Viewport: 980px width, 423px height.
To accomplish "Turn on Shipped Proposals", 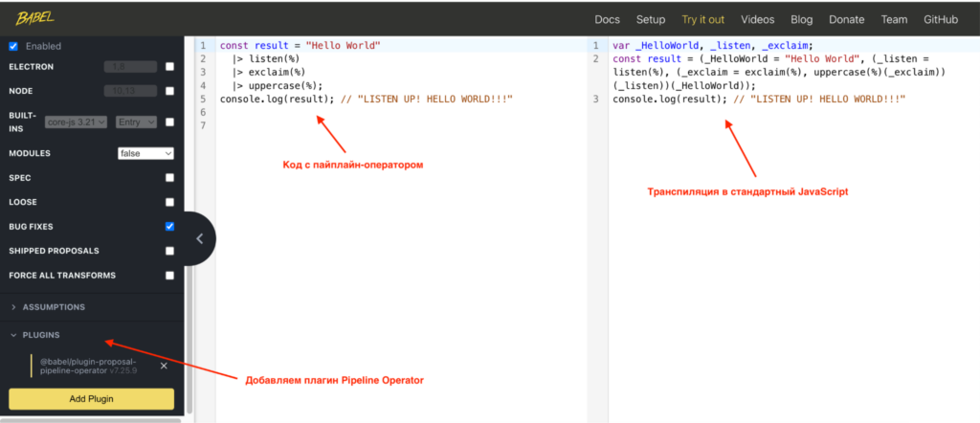I will 169,251.
